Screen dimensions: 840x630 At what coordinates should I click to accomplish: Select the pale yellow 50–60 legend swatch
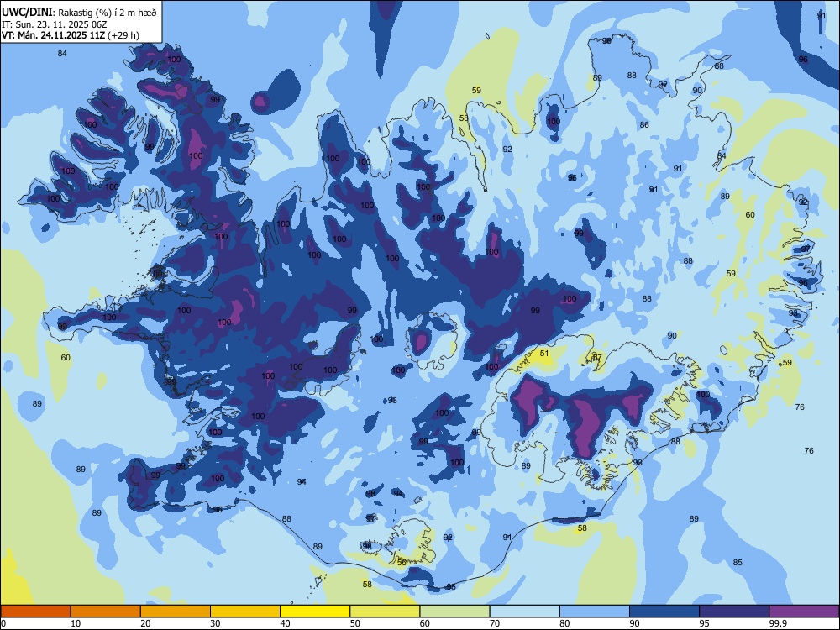tap(385, 612)
